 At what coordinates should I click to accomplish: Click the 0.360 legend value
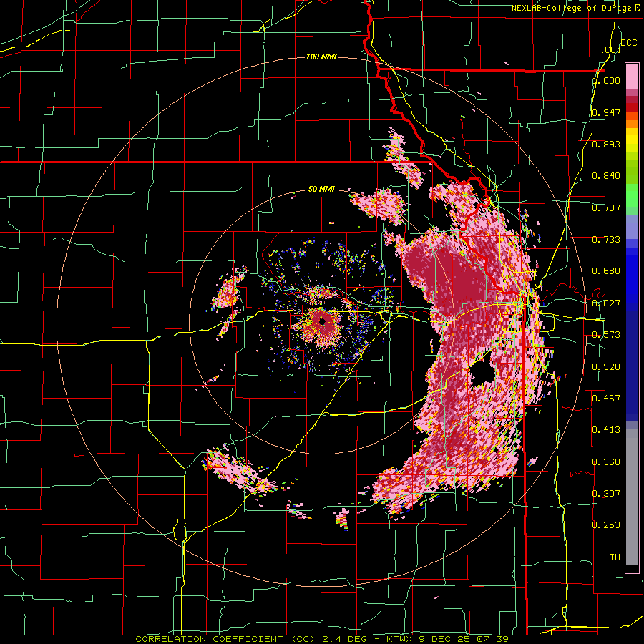tap(606, 462)
